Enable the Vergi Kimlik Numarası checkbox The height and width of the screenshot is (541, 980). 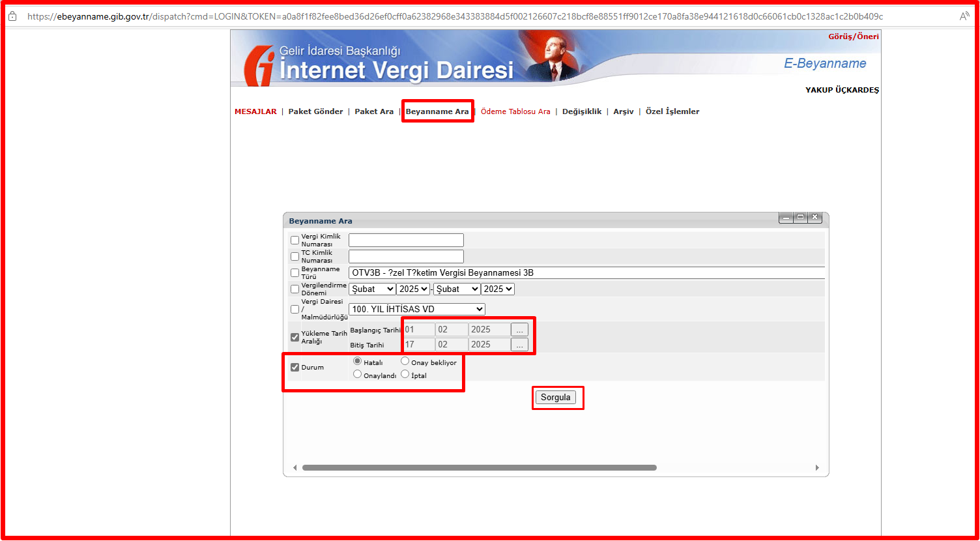(295, 240)
